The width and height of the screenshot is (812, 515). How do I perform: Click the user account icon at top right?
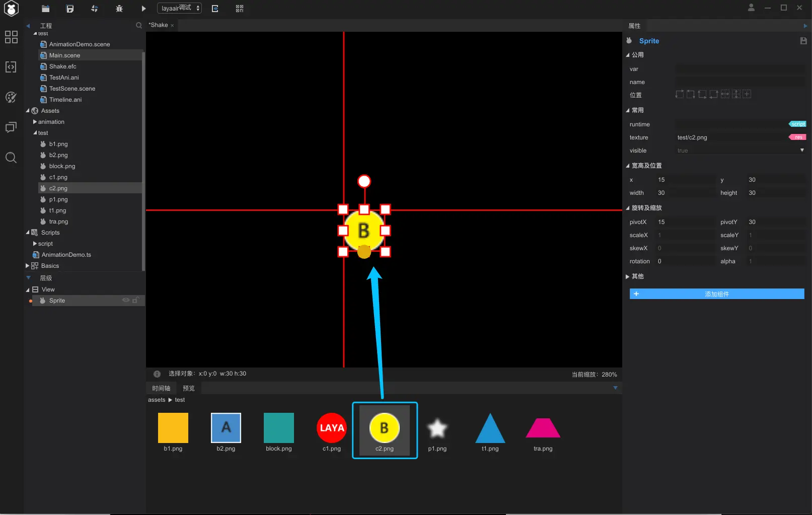pyautogui.click(x=751, y=8)
